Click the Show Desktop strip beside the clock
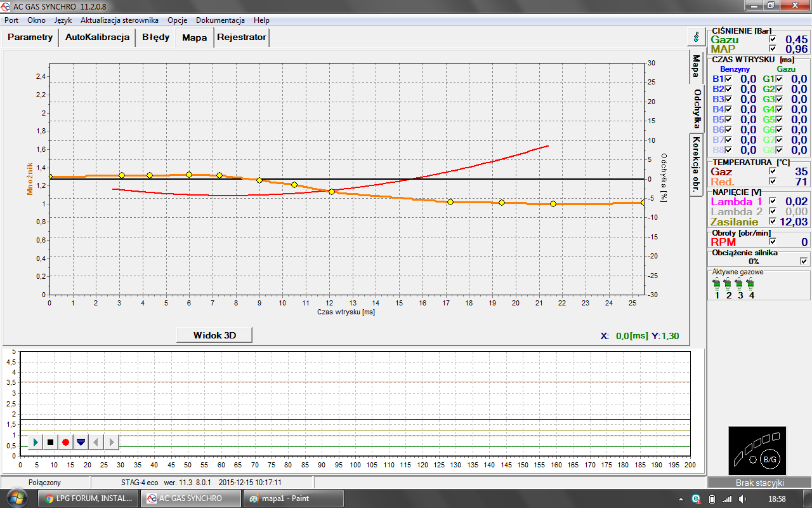 click(808, 498)
